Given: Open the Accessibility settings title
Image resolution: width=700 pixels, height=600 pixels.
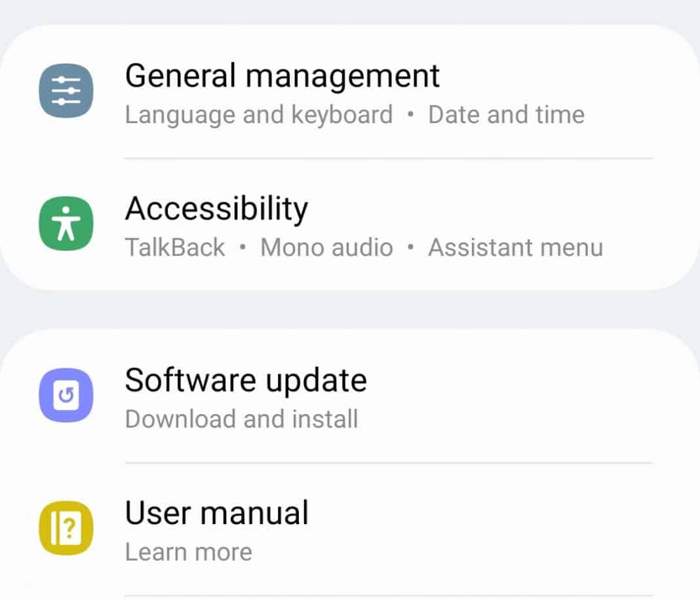Looking at the screenshot, I should [216, 209].
